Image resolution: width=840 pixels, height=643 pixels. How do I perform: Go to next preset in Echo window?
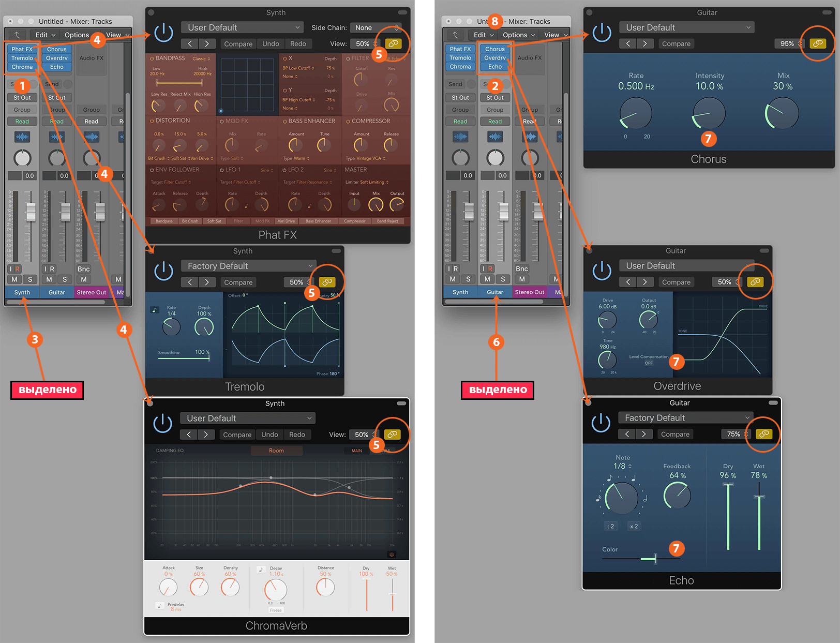click(644, 434)
